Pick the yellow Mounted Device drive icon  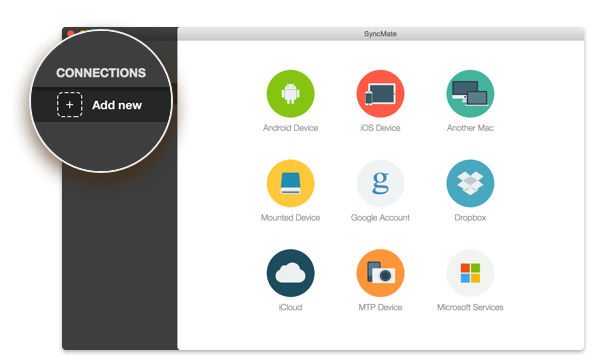coord(290,183)
